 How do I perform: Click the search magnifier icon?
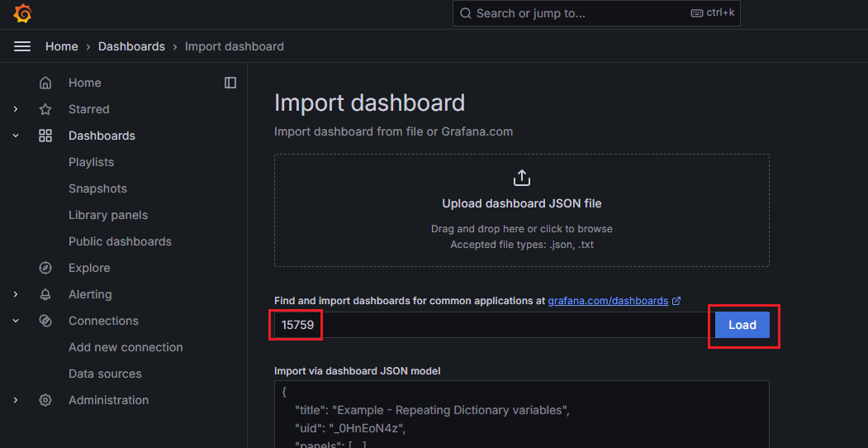[x=466, y=12]
